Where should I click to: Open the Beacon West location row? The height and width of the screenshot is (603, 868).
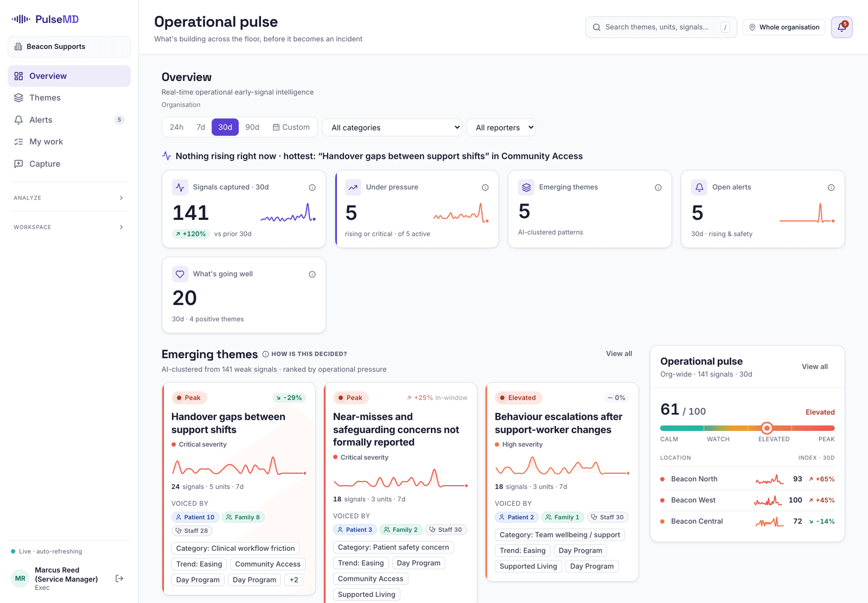747,500
